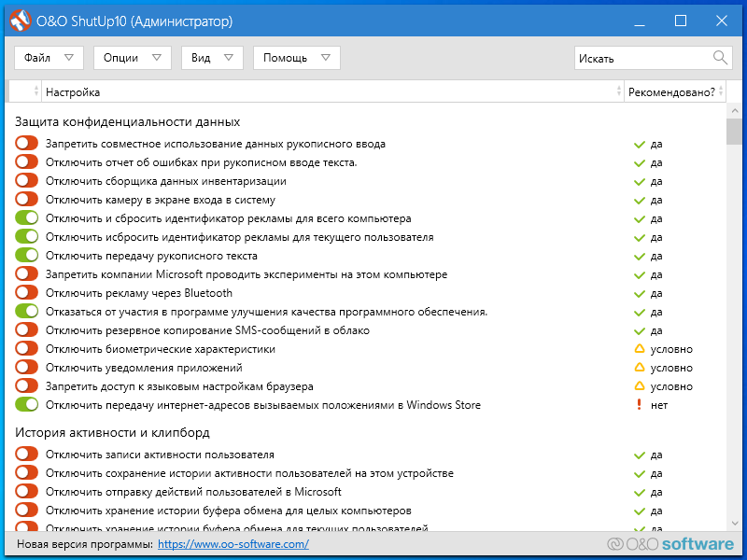Viewport: 747px width, 560px height.
Task: Open the Файл dropdown menu
Action: [49, 58]
